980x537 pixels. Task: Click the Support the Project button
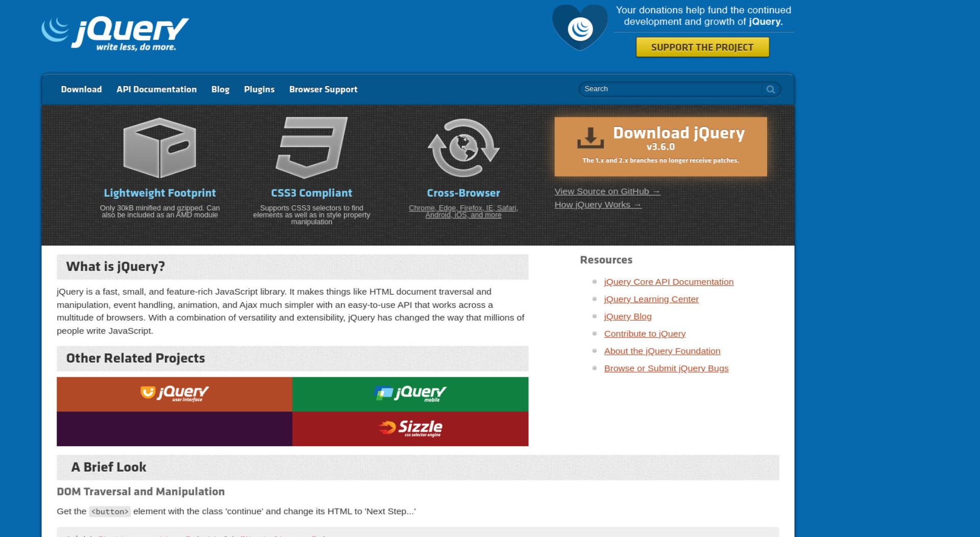coord(702,47)
